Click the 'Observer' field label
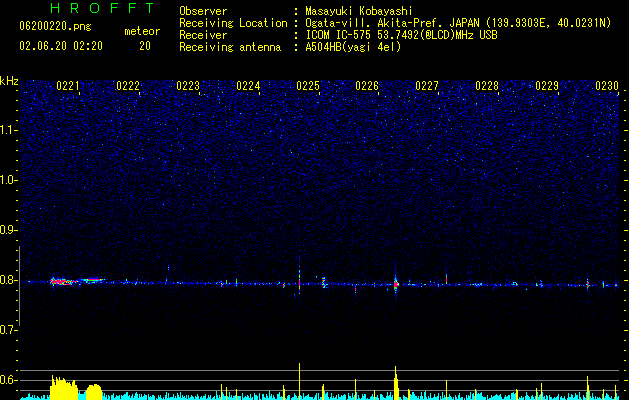 point(203,11)
